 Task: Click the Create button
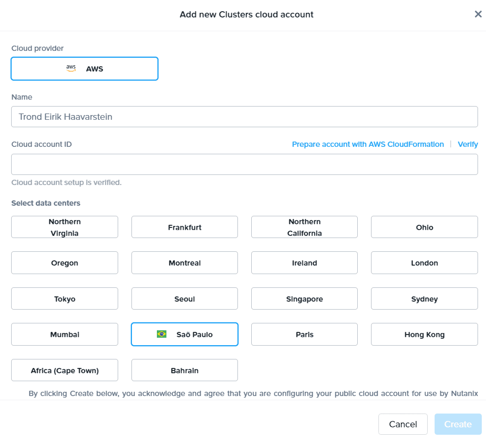tap(458, 424)
